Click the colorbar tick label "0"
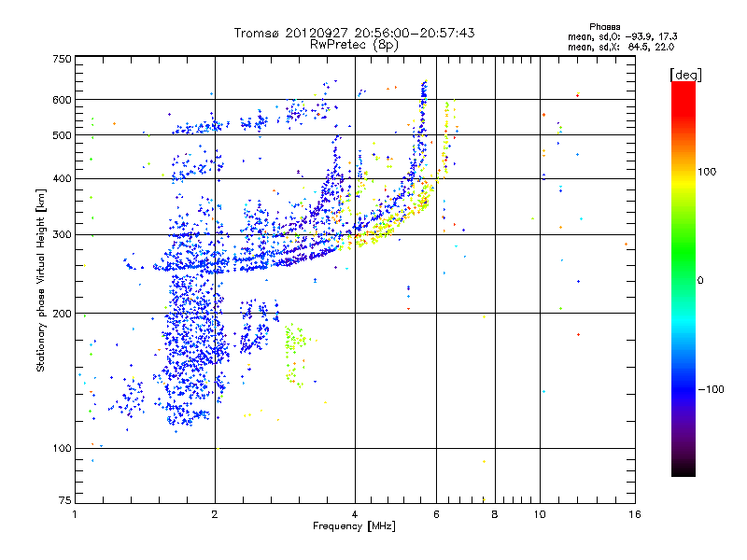This screenshot has width=747, height=560. point(700,280)
